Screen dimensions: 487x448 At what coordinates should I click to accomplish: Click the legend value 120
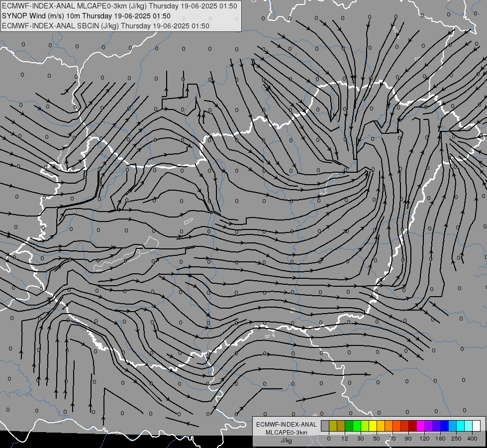point(424,439)
